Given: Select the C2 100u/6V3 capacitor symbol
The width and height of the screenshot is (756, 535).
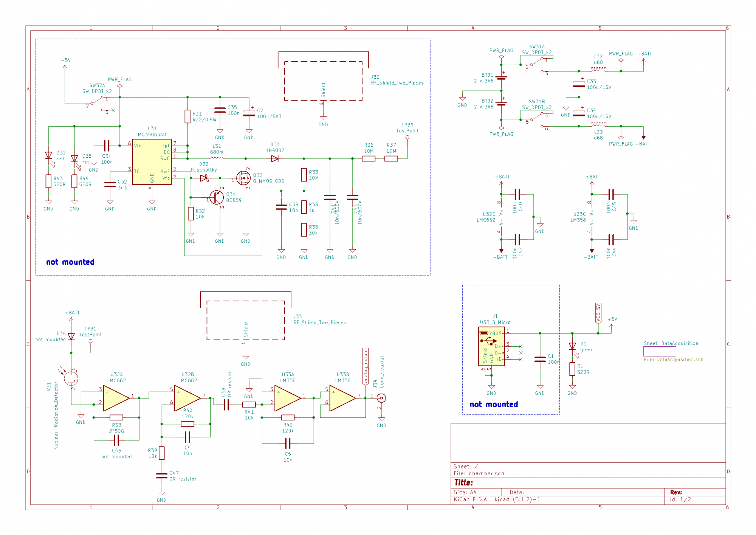Looking at the screenshot, I should pos(249,113).
